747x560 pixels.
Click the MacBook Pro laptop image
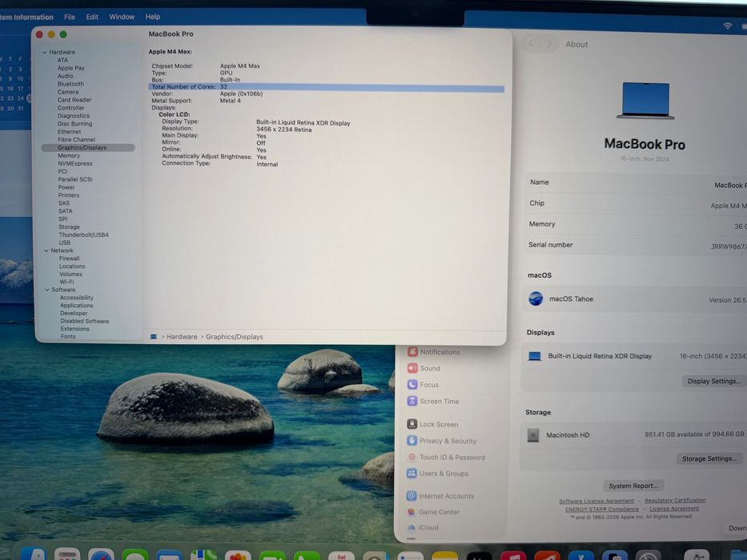click(x=645, y=101)
